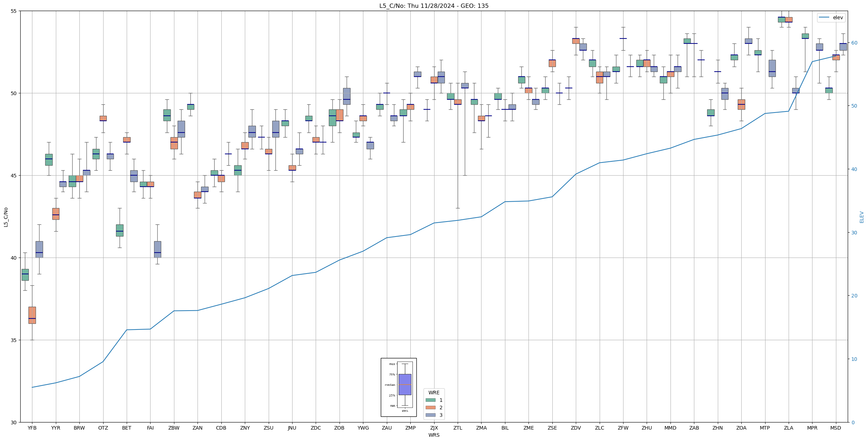
Task: Click the ZDV station label on x-axis
Action: click(x=575, y=428)
